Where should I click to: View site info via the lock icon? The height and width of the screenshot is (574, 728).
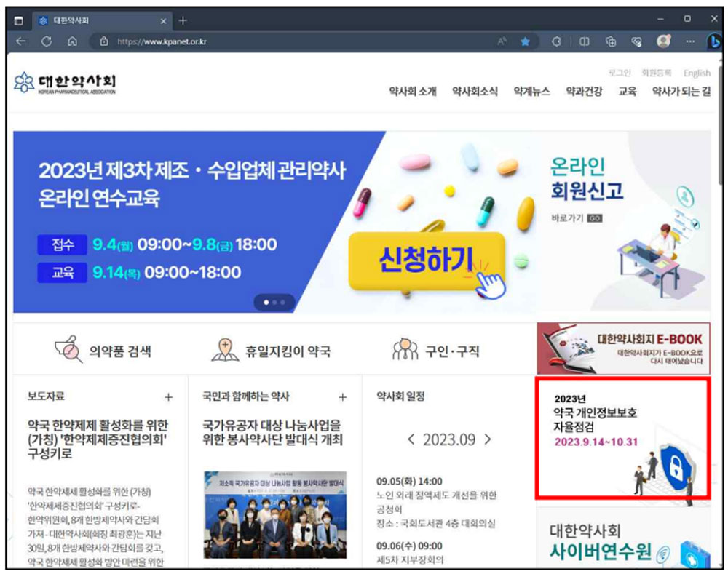pyautogui.click(x=104, y=41)
